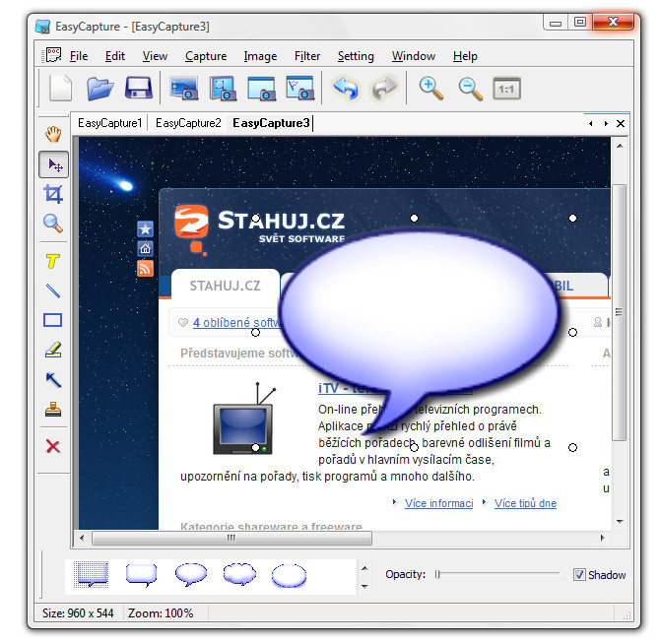Choose the oval speech bubble shape
The width and height of the screenshot is (660, 644).
point(191,575)
